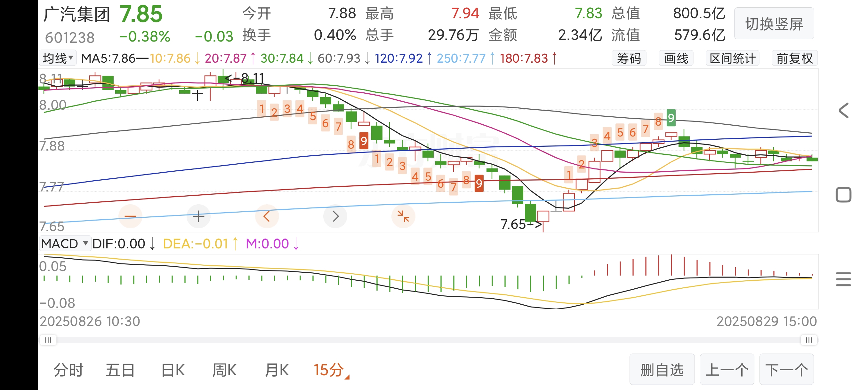Tap the current price 7.85

(x=141, y=14)
